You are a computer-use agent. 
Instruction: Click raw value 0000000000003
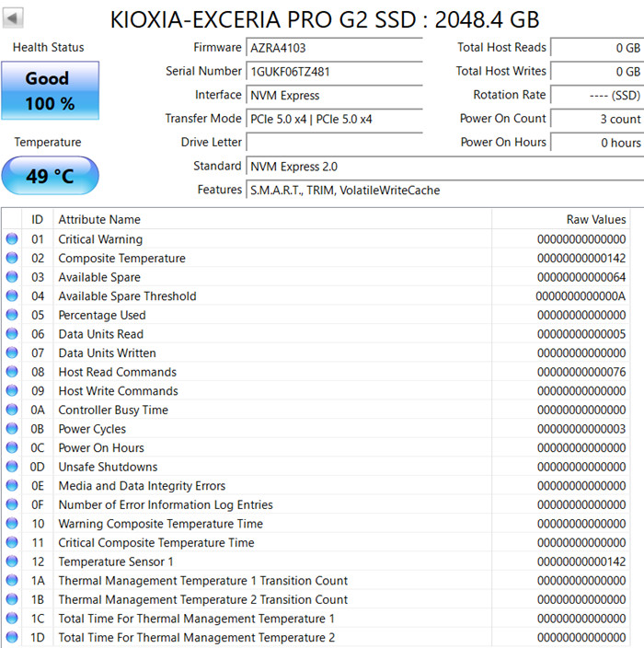tap(581, 429)
